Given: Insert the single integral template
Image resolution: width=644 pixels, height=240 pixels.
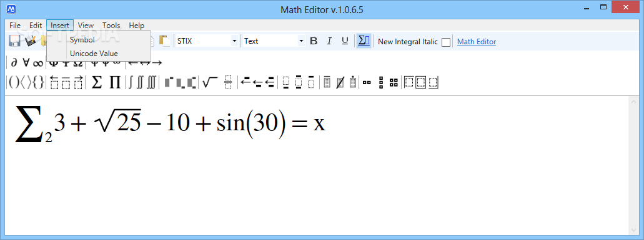Looking at the screenshot, I should (x=131, y=83).
